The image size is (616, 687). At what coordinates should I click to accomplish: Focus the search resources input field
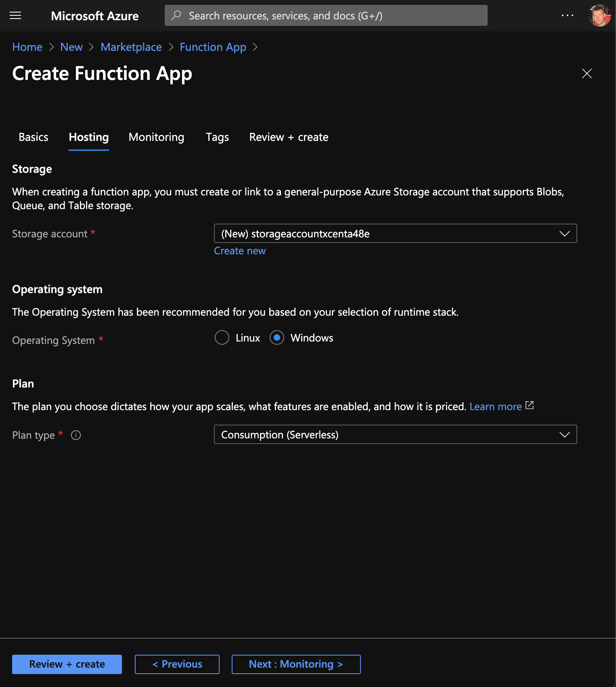[326, 15]
